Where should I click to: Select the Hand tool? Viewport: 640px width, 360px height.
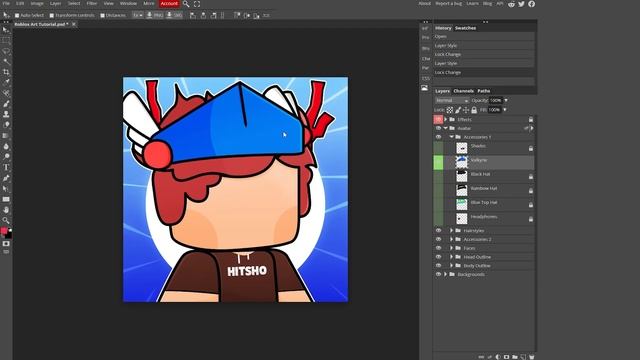(6, 210)
